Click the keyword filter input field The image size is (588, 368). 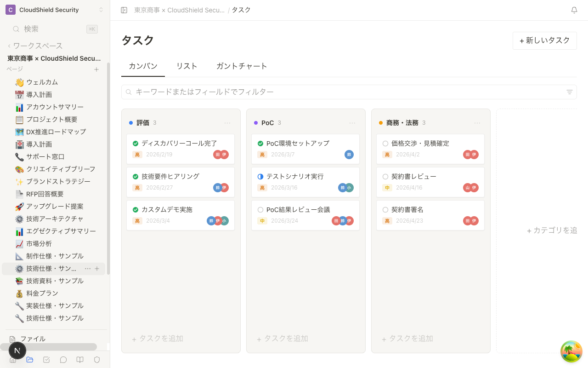pos(276,92)
